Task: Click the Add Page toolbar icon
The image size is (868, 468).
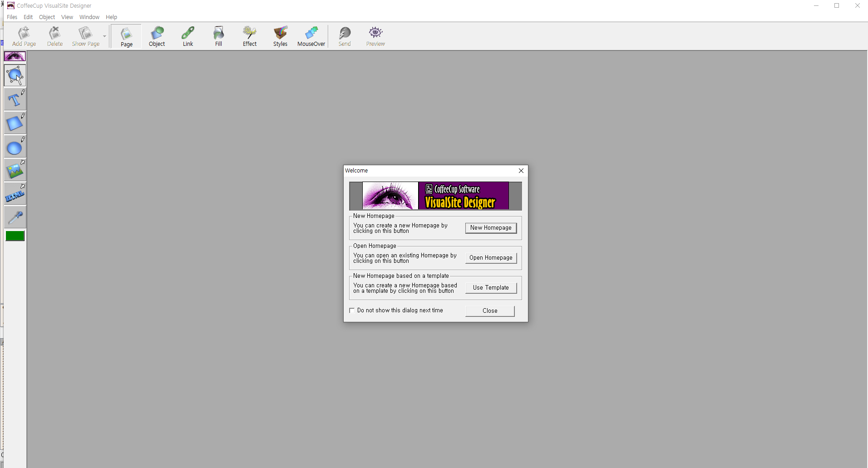Action: 24,36
